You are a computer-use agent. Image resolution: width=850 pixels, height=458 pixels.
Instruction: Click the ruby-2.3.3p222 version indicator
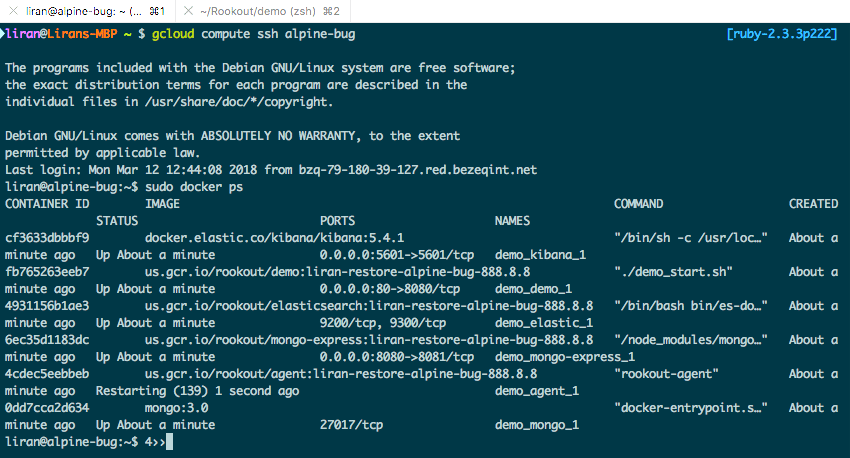pos(782,34)
